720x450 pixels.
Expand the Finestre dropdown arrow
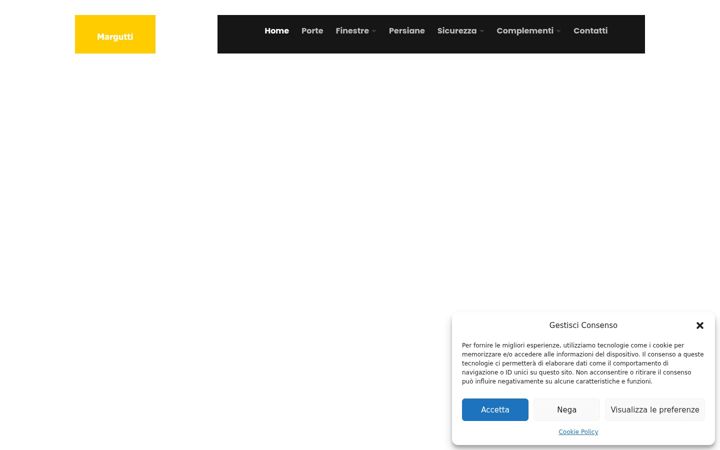coord(374,31)
